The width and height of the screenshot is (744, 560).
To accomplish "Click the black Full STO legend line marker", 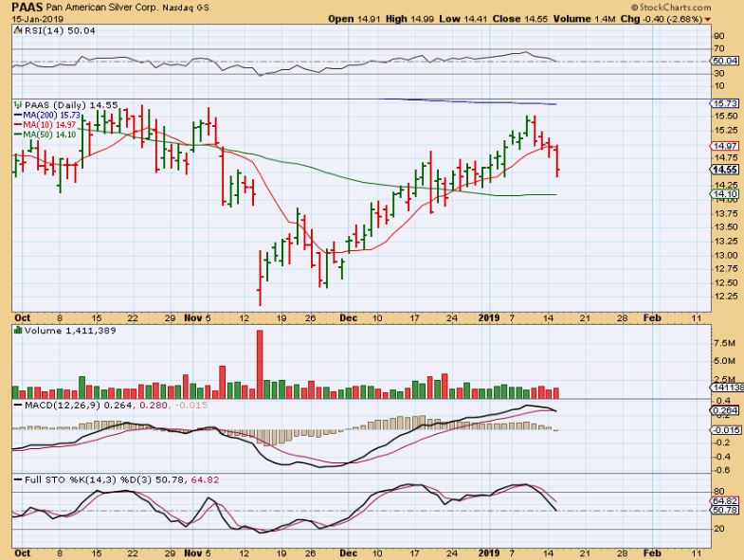I will click(19, 479).
